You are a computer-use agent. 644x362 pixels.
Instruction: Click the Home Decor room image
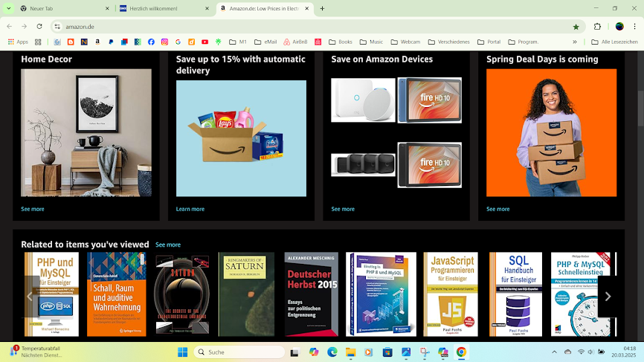86,132
